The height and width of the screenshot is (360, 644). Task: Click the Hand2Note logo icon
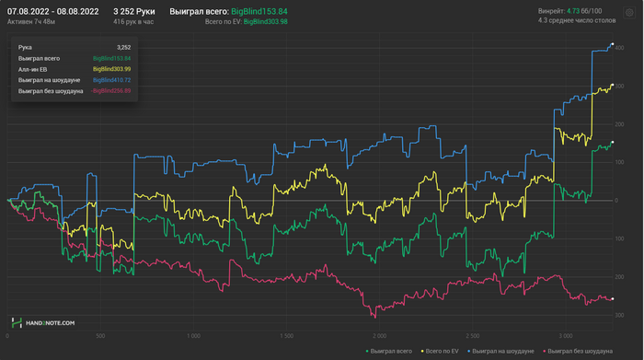pos(17,322)
